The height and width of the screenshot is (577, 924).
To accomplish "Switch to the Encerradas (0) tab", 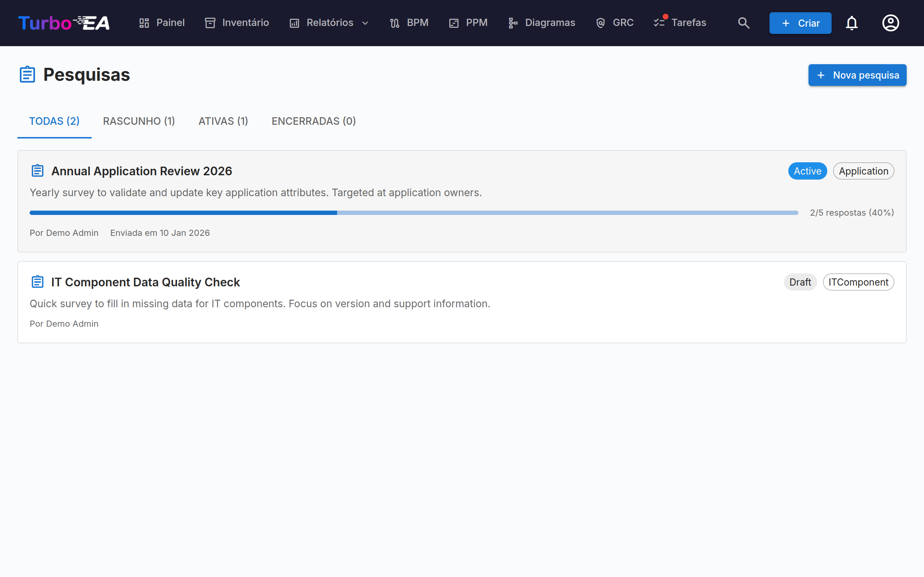I will (x=314, y=121).
